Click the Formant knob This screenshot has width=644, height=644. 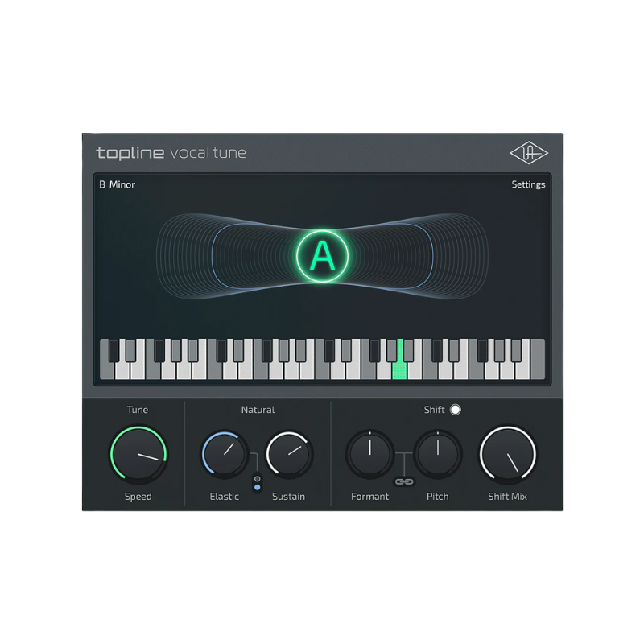click(369, 454)
